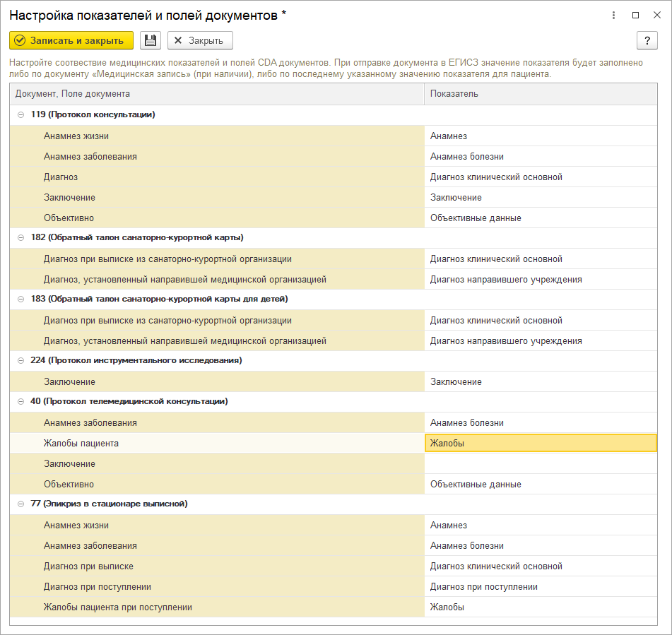Viewport: 672px width, 635px height.
Task: Collapse the 119 Протокол консультации group
Action: 20,114
